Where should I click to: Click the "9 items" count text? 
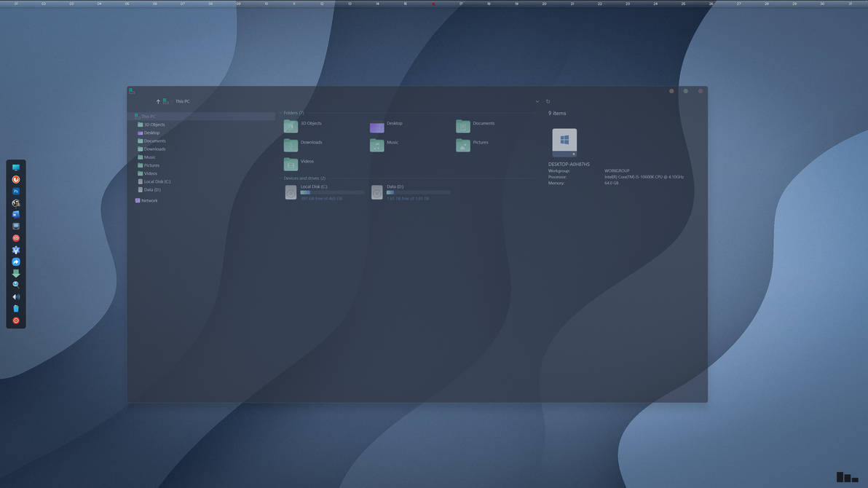point(557,113)
